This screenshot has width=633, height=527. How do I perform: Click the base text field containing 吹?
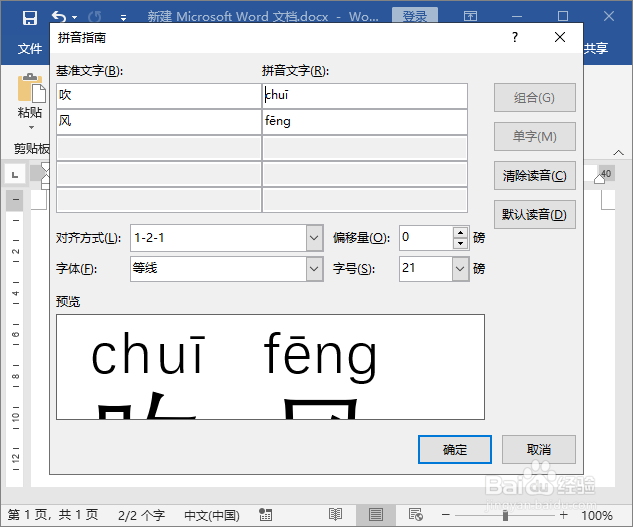[x=159, y=96]
